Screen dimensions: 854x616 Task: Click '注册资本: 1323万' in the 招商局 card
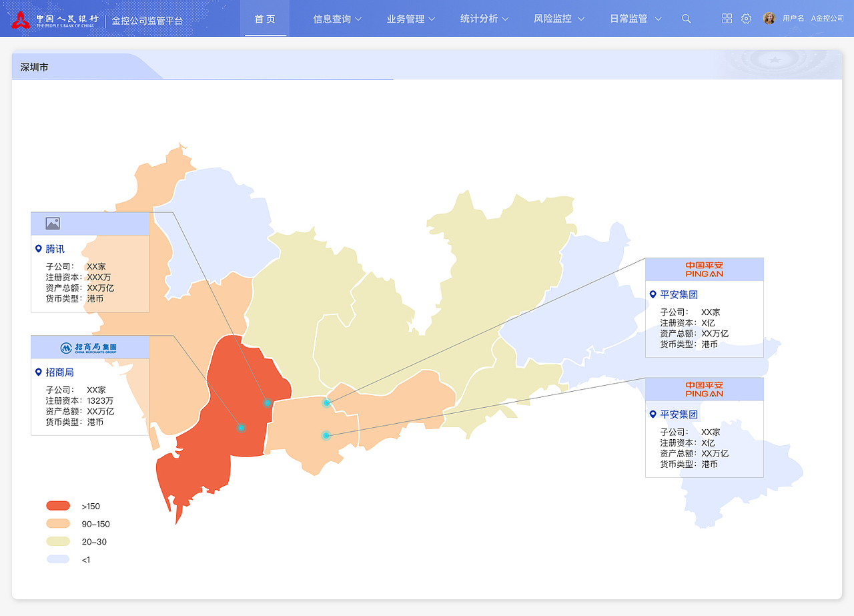[x=80, y=400]
